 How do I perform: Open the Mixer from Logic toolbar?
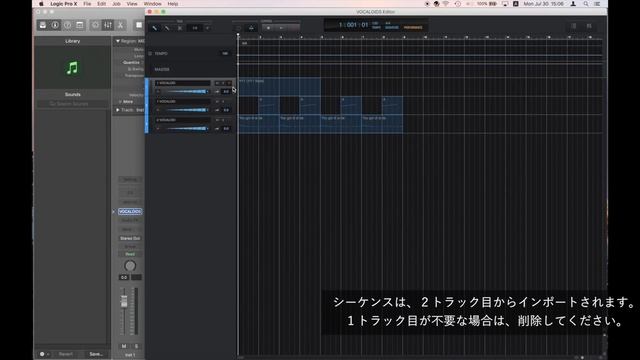[108, 25]
